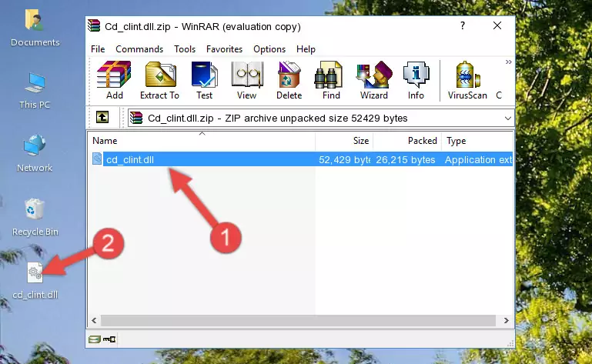Image resolution: width=592 pixels, height=364 pixels.
Task: Run the Test archive tool
Action: click(204, 80)
